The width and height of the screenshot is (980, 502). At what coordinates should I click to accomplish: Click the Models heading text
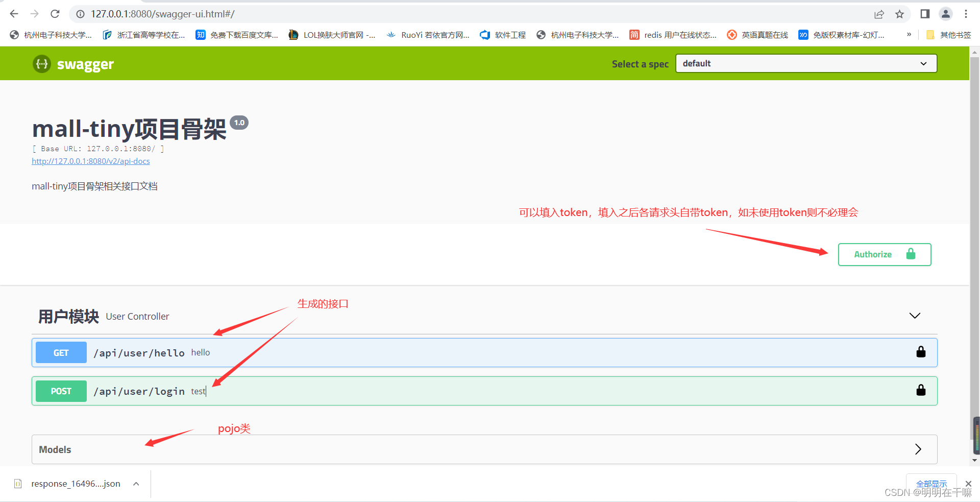55,449
